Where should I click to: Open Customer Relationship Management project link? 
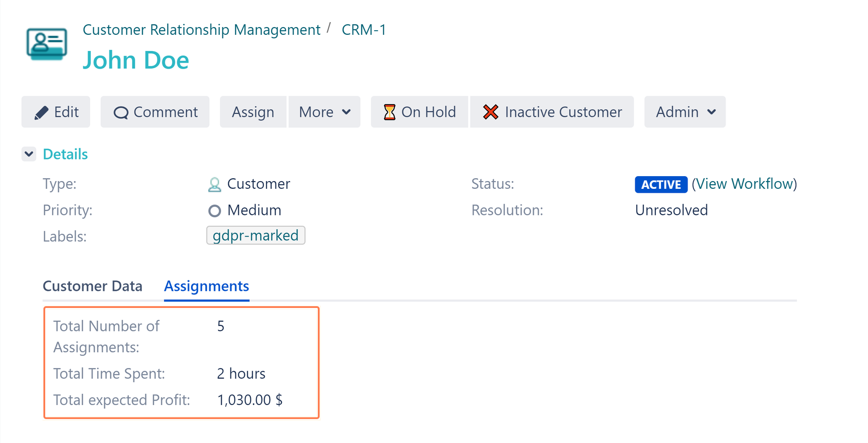tap(201, 30)
